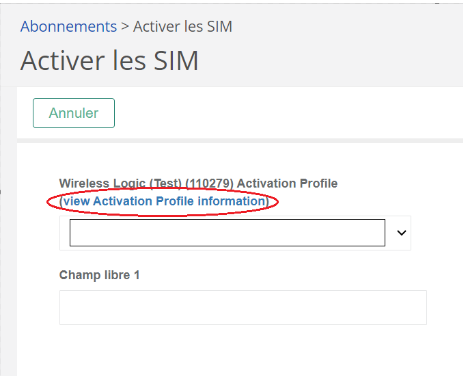The width and height of the screenshot is (463, 376).
Task: Click the dash mark in top-right corner
Action: [x=437, y=3]
